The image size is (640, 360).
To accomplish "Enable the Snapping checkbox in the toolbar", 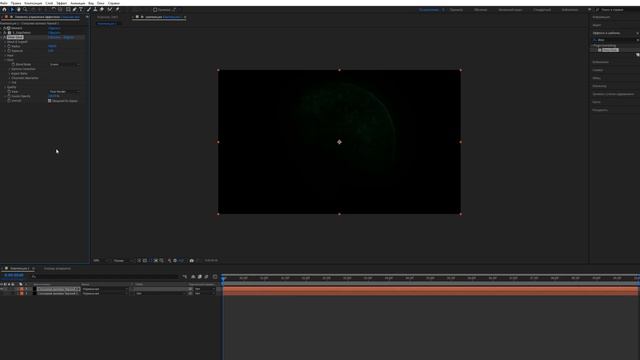I will pyautogui.click(x=155, y=10).
